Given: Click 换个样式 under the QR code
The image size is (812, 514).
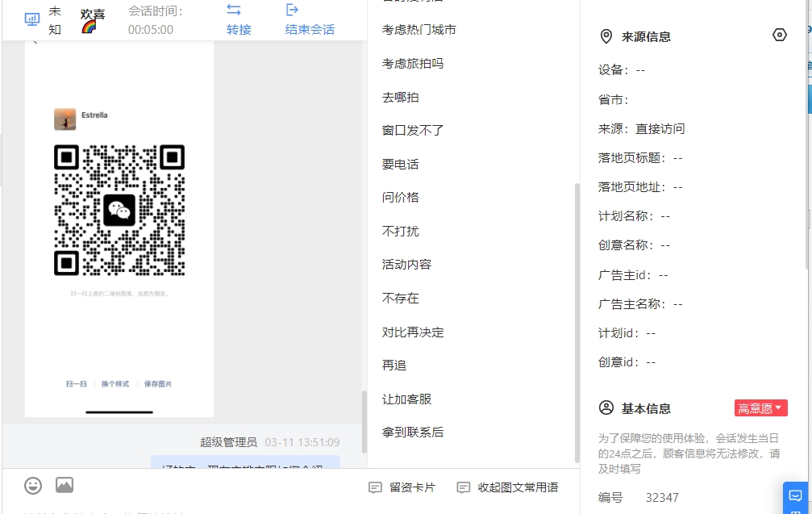Looking at the screenshot, I should coord(115,384).
